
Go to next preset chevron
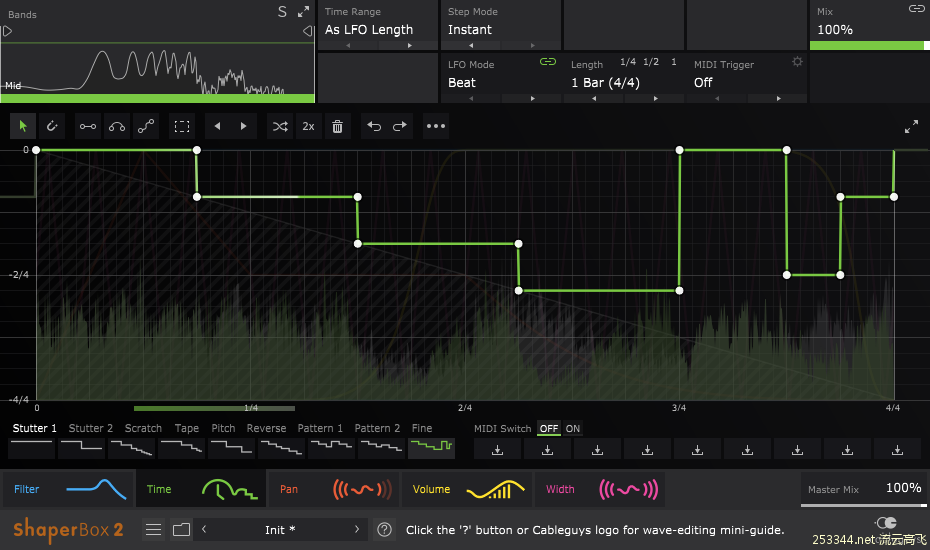coord(356,529)
